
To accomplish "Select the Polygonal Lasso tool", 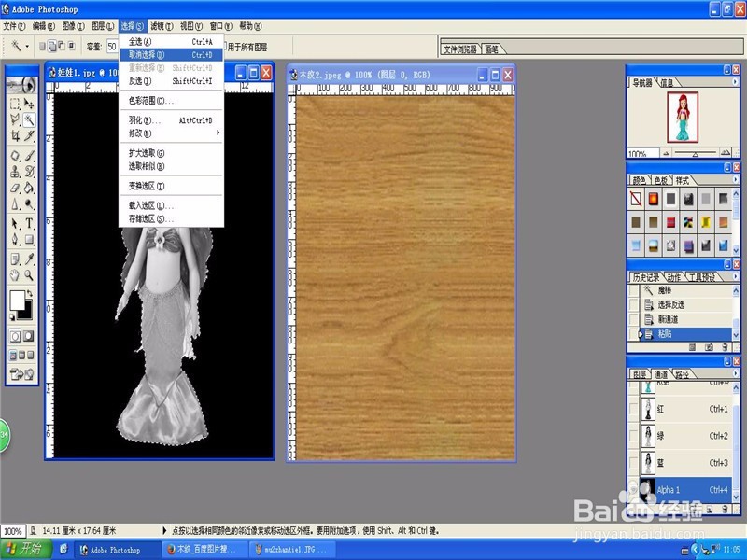I will pyautogui.click(x=15, y=119).
